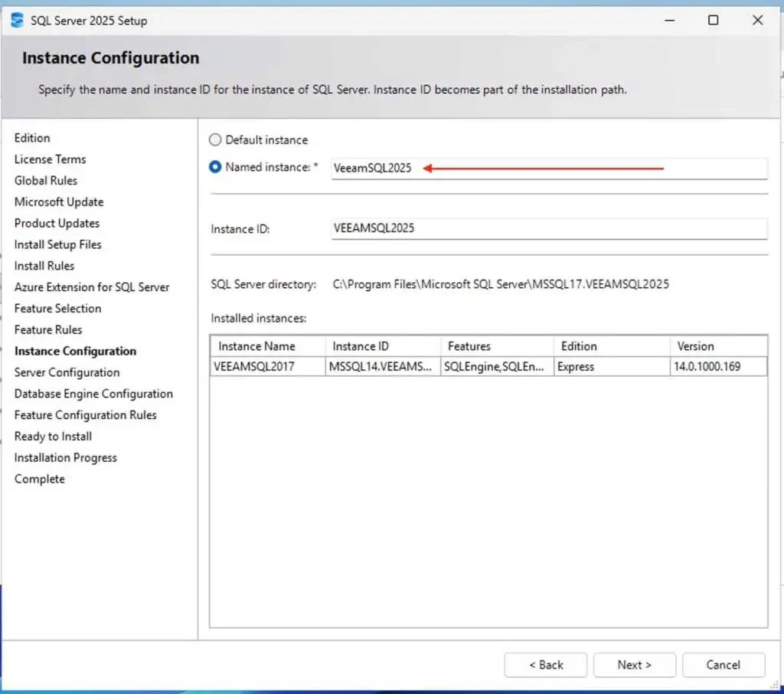Click the Features column header
Screen dimensions: 784x694
tap(496, 346)
